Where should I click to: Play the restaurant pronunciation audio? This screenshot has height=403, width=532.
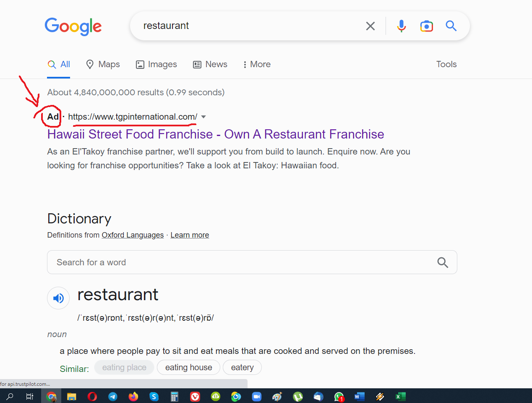58,298
